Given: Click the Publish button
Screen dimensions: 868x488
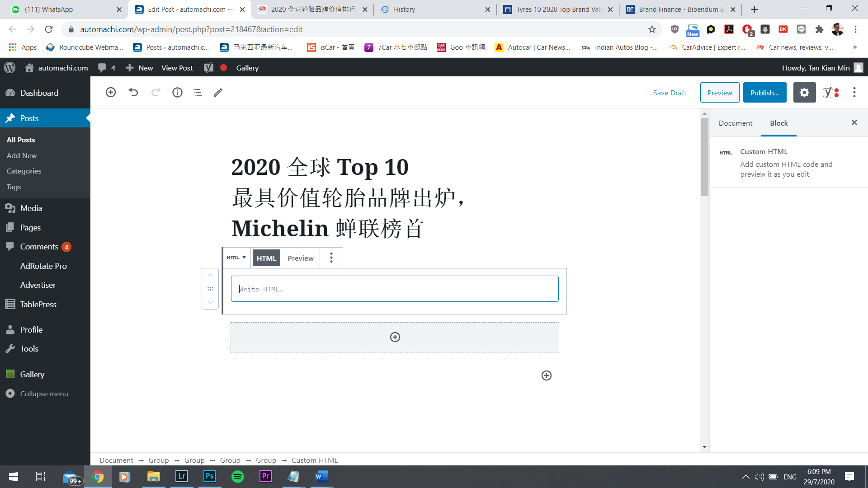Looking at the screenshot, I should tap(764, 93).
